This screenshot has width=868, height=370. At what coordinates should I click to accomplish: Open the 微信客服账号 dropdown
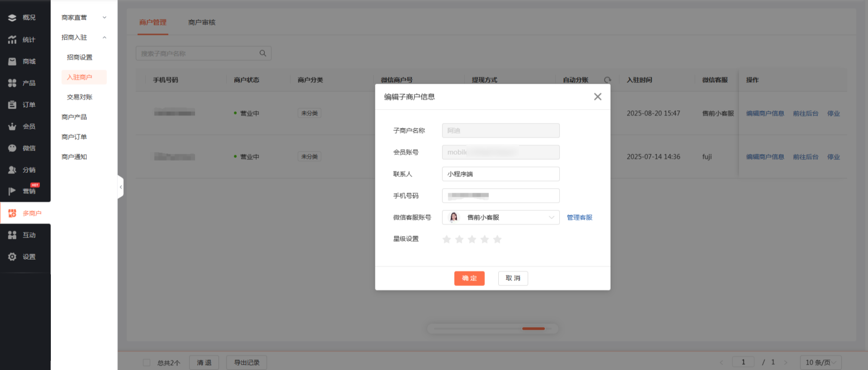(x=501, y=218)
